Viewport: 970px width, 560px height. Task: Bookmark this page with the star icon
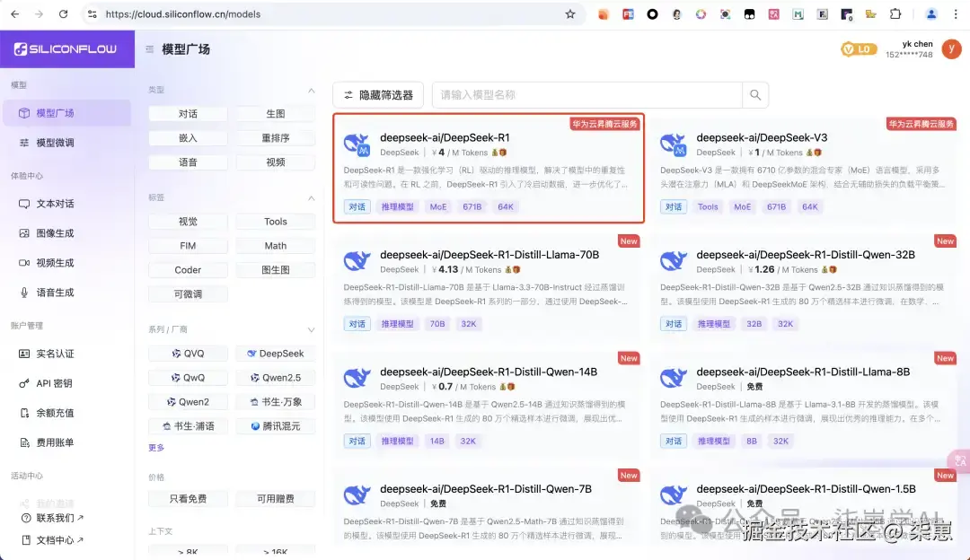(x=570, y=13)
